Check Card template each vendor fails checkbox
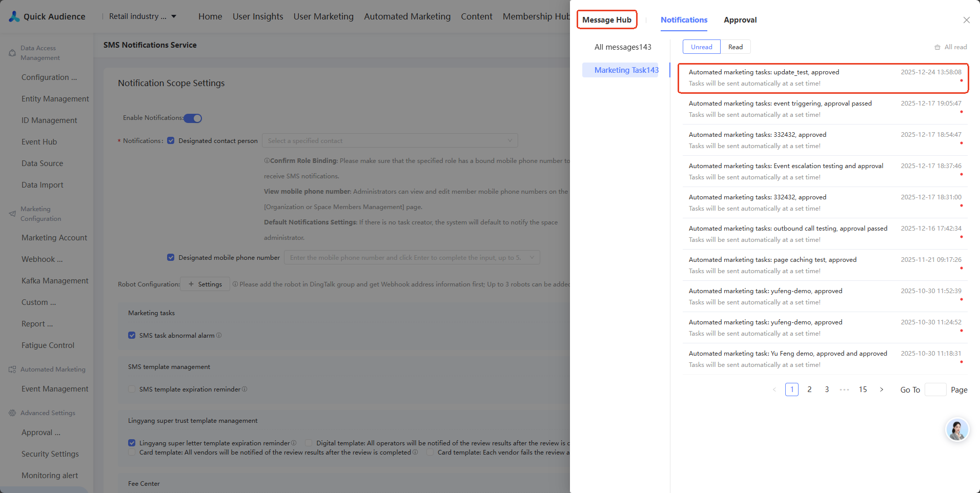This screenshot has width=980, height=493. click(x=430, y=453)
